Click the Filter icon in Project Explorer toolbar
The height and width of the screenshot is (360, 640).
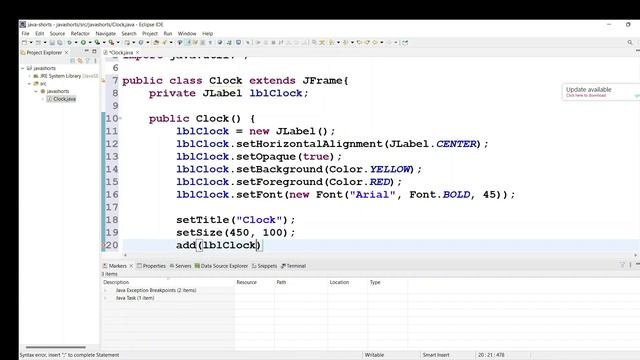[x=87, y=61]
